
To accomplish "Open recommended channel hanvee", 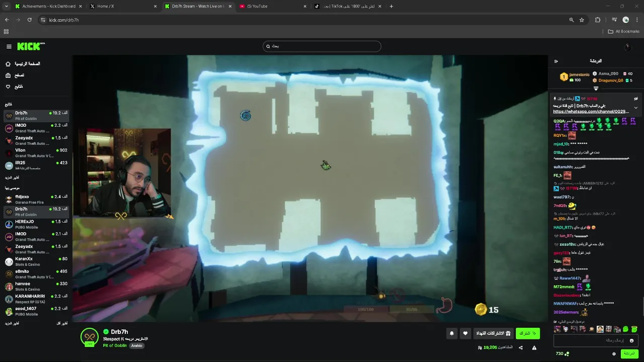I will (x=35, y=286).
